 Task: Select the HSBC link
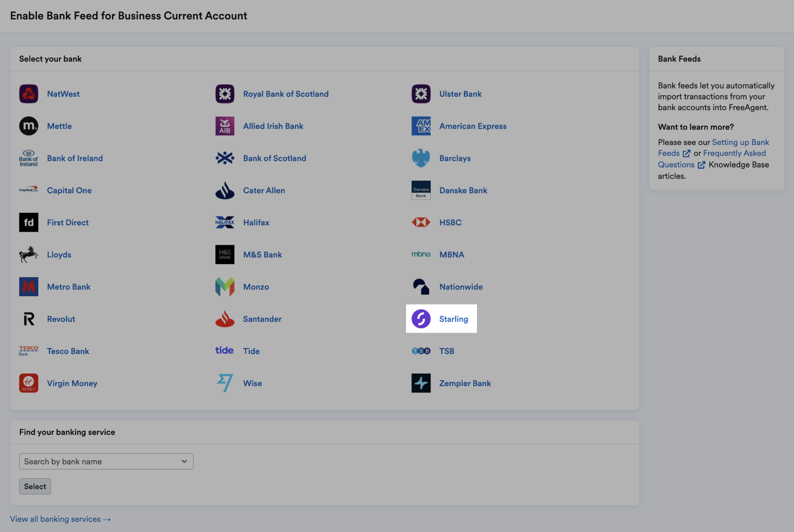(x=450, y=222)
